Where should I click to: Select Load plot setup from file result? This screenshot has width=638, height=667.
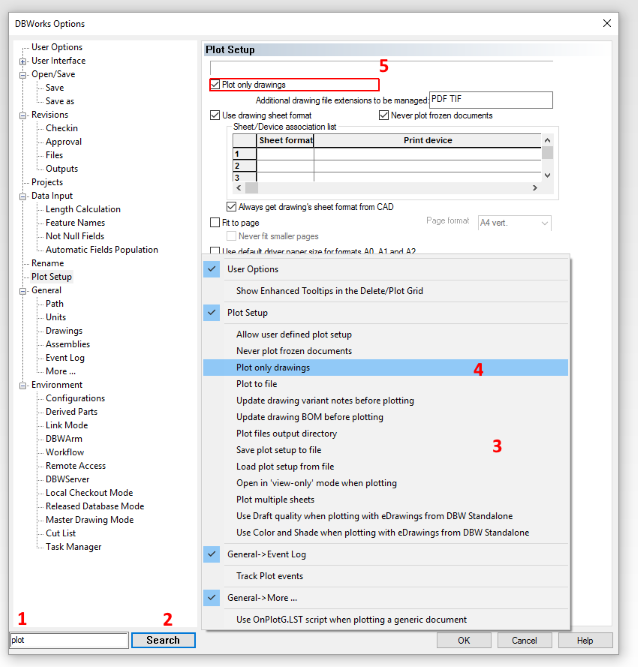click(x=385, y=467)
